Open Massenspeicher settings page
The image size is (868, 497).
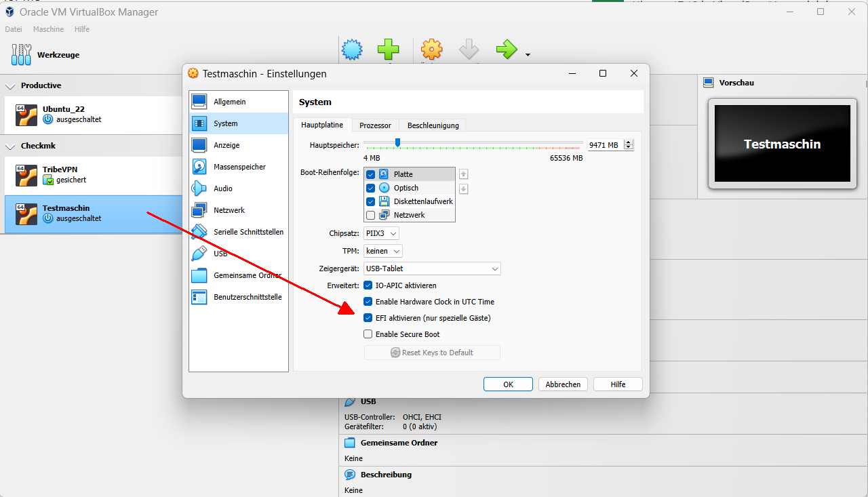[239, 167]
